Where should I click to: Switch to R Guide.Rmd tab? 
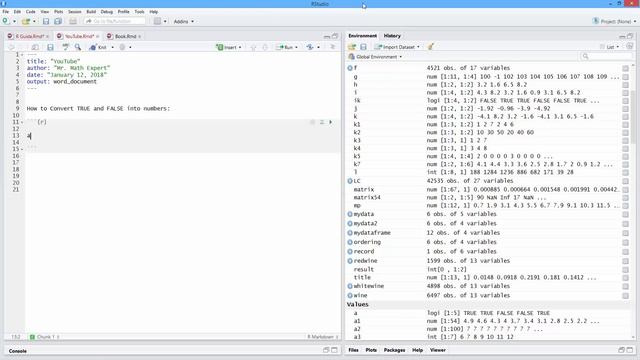click(28, 36)
